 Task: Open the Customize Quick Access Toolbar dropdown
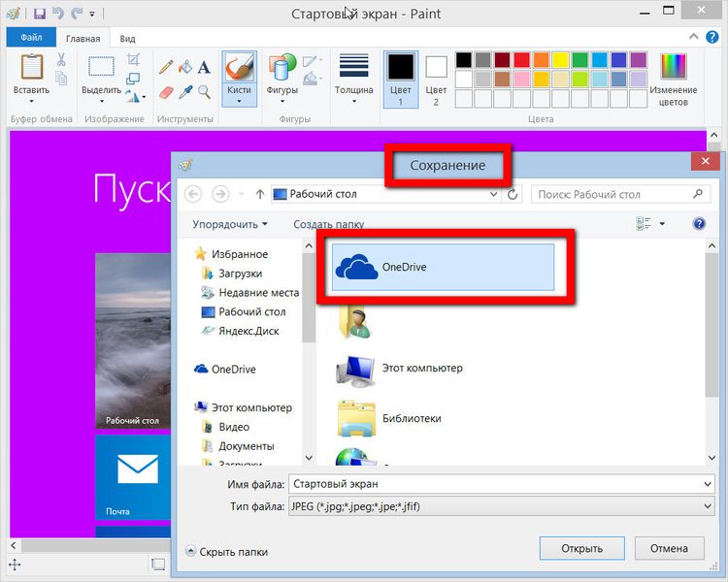point(92,14)
